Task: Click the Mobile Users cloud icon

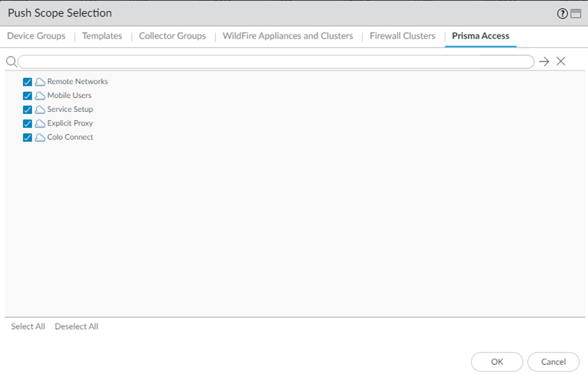Action: (x=40, y=96)
